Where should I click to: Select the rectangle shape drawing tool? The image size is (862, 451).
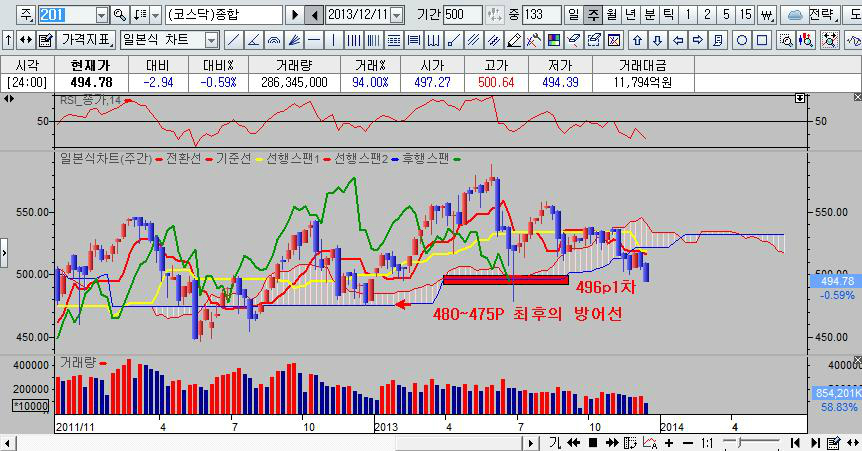point(763,40)
